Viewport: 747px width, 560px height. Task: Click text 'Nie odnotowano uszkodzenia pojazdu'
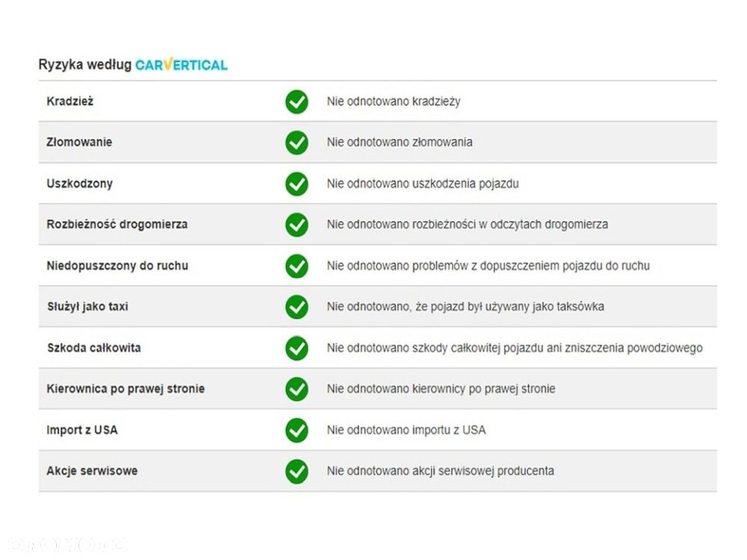[423, 184]
